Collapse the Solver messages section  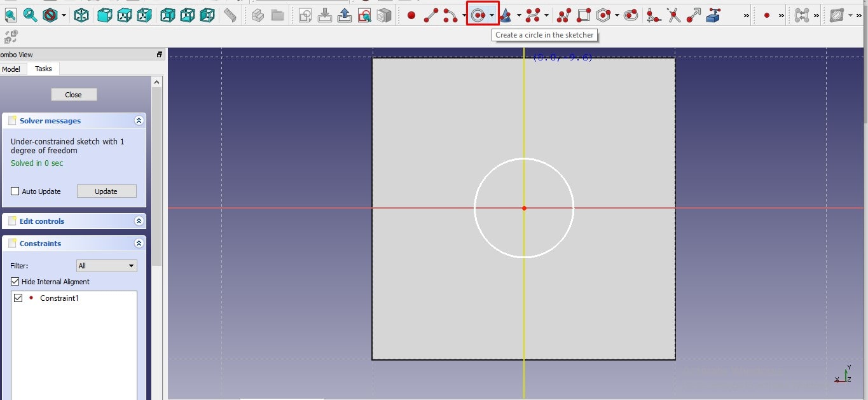tap(139, 121)
